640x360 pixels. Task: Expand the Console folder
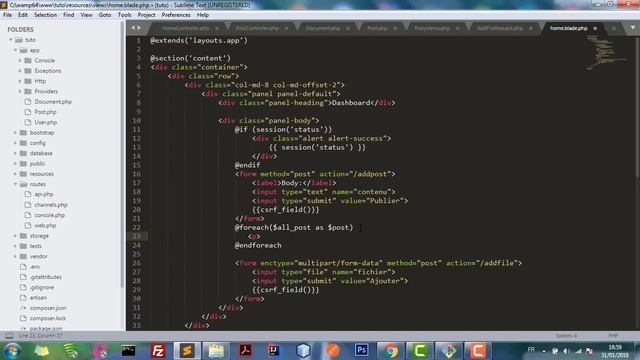(20, 60)
